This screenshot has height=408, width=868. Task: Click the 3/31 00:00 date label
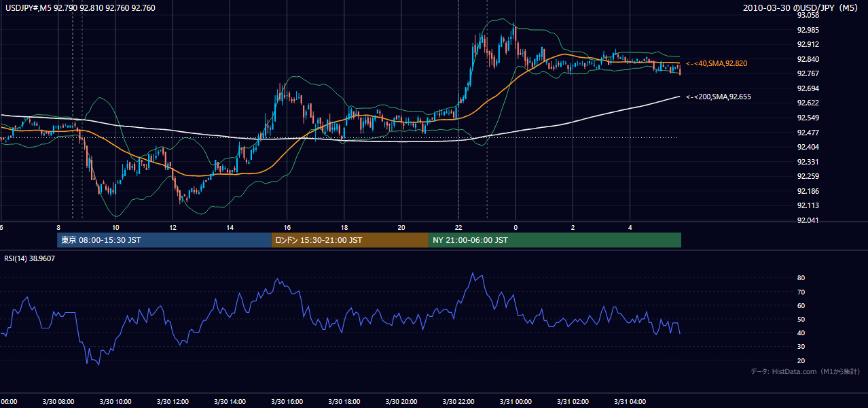(x=515, y=401)
